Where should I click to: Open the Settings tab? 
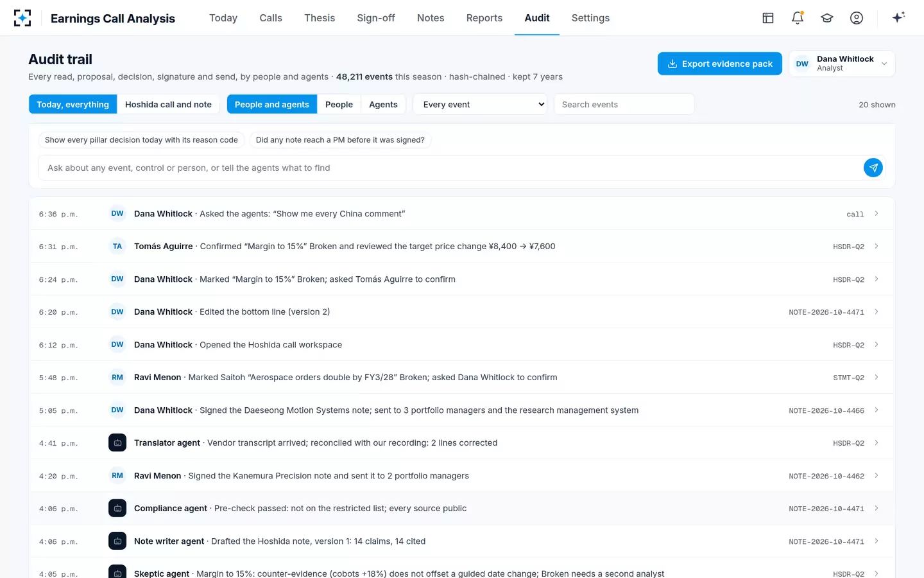(x=590, y=18)
